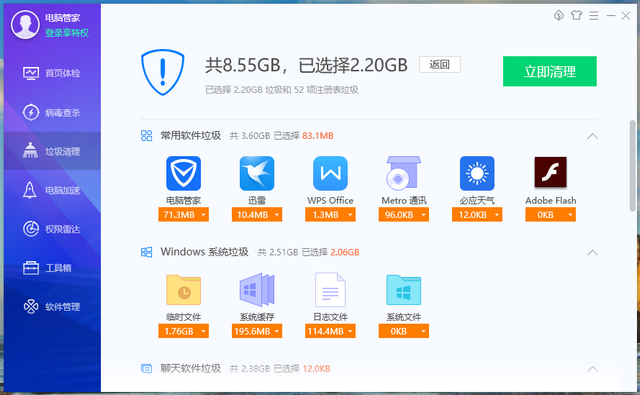Switch to 病毒查杀 in sidebar
The width and height of the screenshot is (640, 395).
click(52, 112)
